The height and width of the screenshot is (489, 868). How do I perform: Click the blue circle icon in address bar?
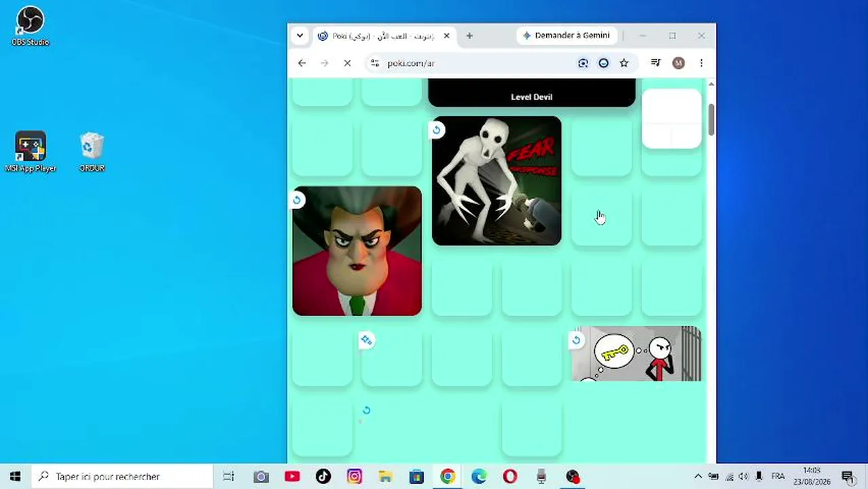pos(603,63)
